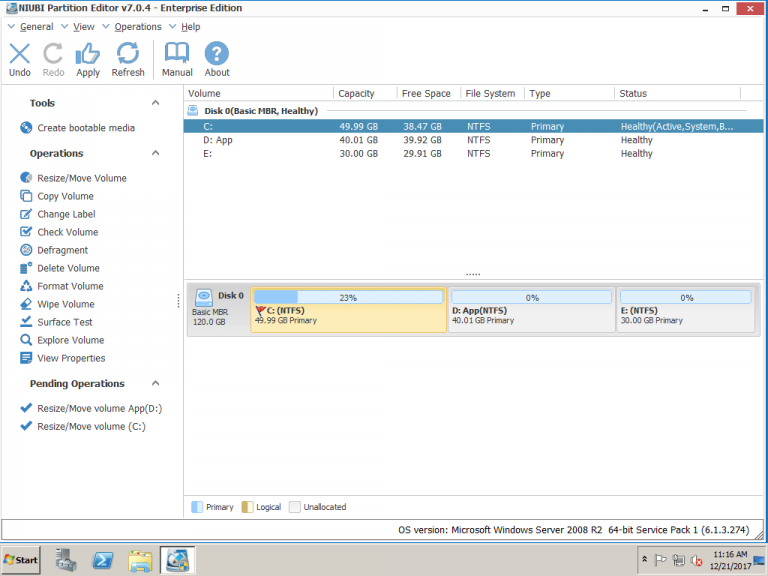Click the Unallocated legend swatch
The width and height of the screenshot is (768, 576).
(x=294, y=507)
